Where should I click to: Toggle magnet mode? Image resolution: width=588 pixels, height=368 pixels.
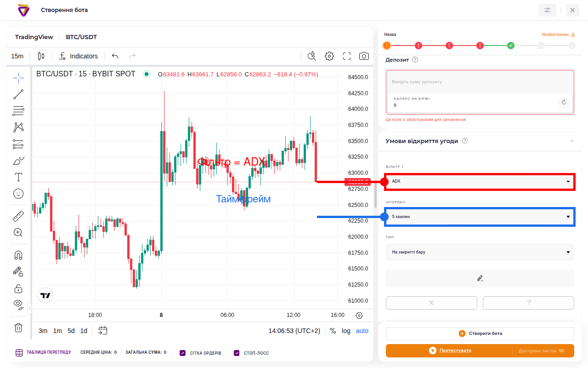click(x=18, y=255)
